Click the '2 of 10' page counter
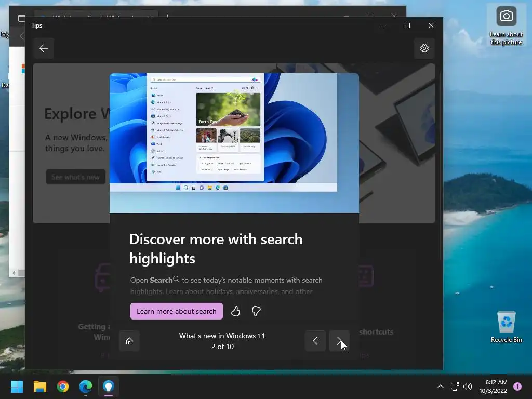The height and width of the screenshot is (399, 532). 222,347
